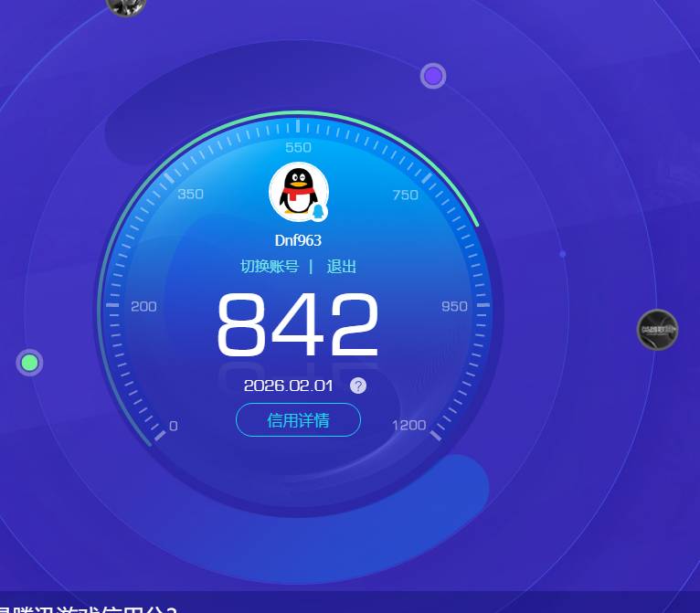
Task: Click 退出 to log out
Action: 342,267
